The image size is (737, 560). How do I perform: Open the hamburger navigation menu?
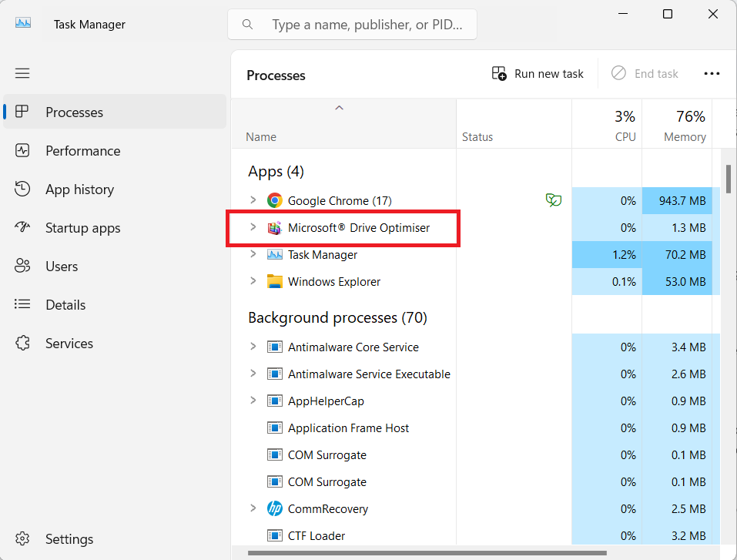(22, 73)
